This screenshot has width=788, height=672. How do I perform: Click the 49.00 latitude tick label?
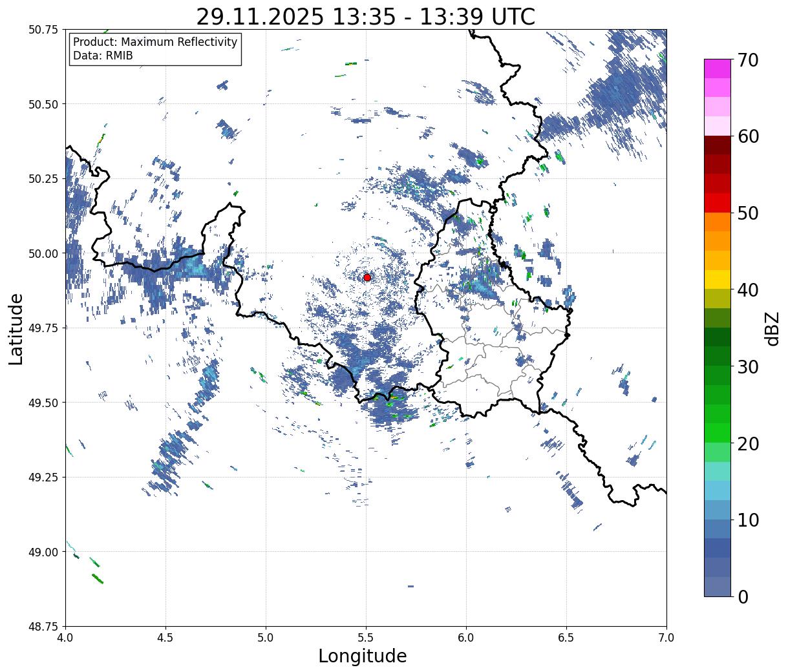click(x=43, y=552)
